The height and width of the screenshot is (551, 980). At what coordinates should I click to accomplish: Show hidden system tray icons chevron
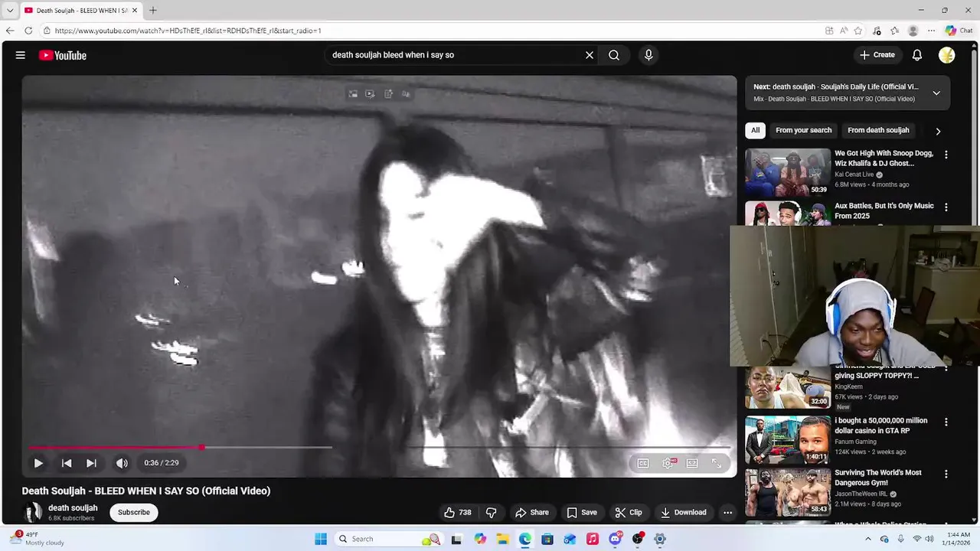click(868, 539)
